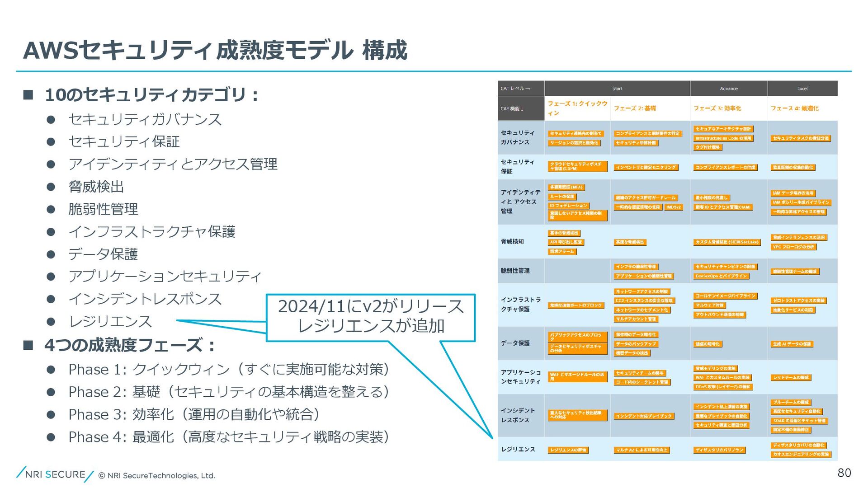Click row label 'セキュリティガバナンス' in the table

518,137
